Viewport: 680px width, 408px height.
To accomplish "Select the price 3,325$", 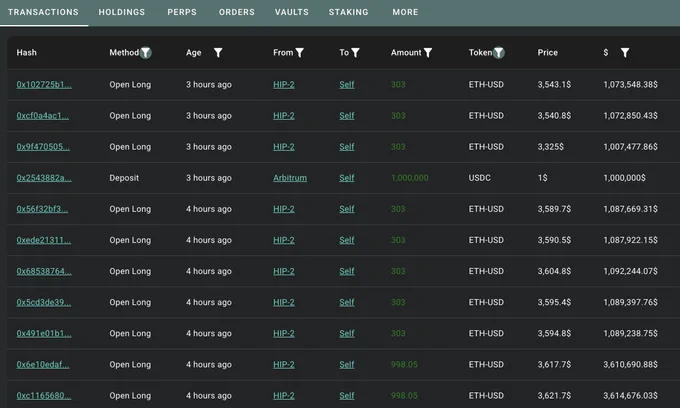I will 551,147.
